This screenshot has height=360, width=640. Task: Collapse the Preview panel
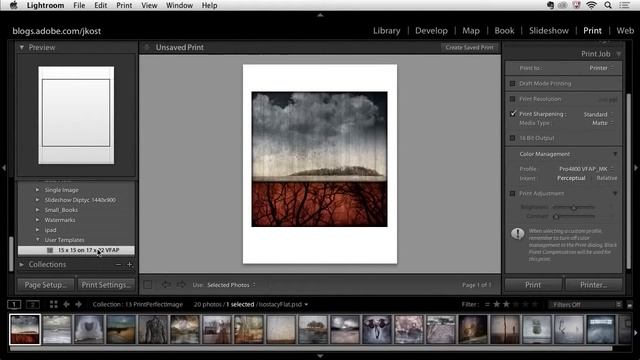tap(22, 47)
